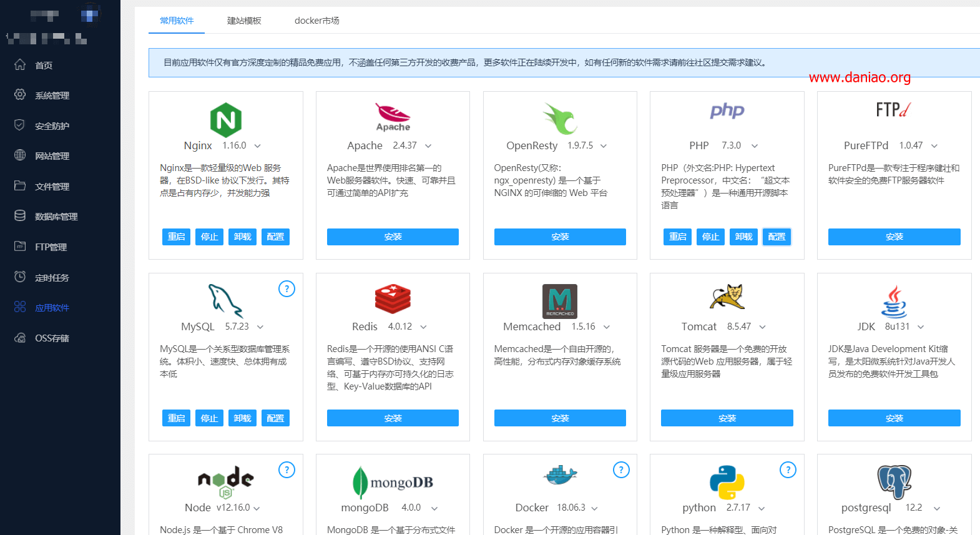Click the Memcached logo icon
The width and height of the screenshot is (980, 535).
point(560,301)
